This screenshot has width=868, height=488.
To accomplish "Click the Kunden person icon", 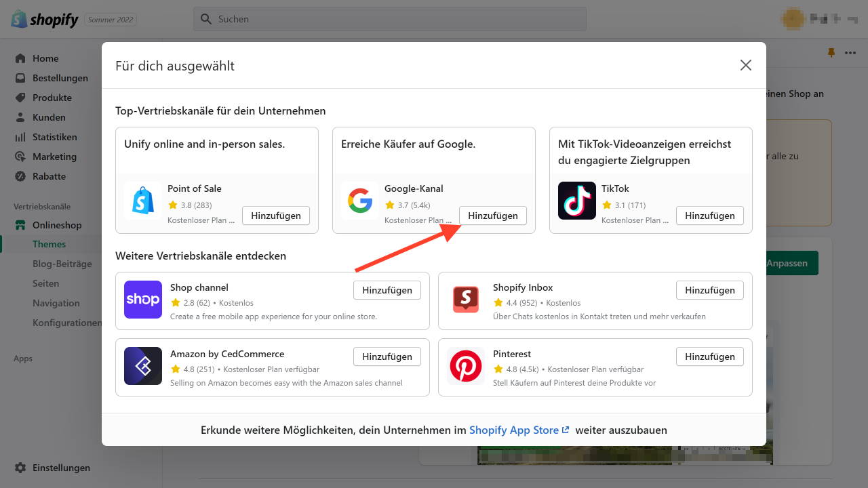I will tap(20, 117).
